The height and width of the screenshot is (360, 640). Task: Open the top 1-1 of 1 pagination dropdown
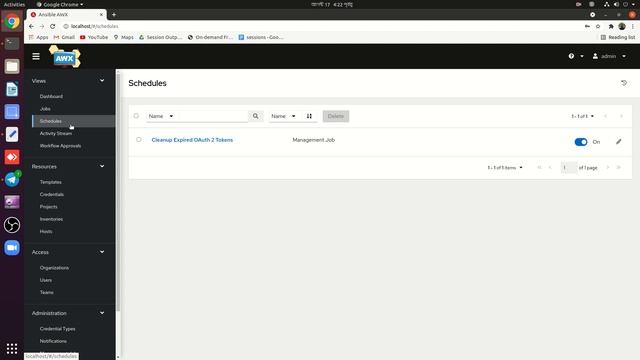(582, 116)
